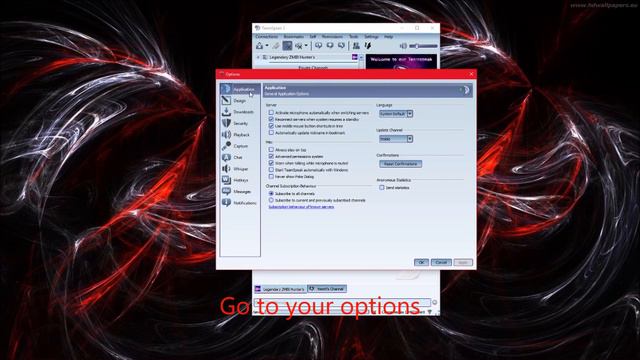Click the first speech-bubble icon in TeamSpeak toolbar

pos(318,46)
